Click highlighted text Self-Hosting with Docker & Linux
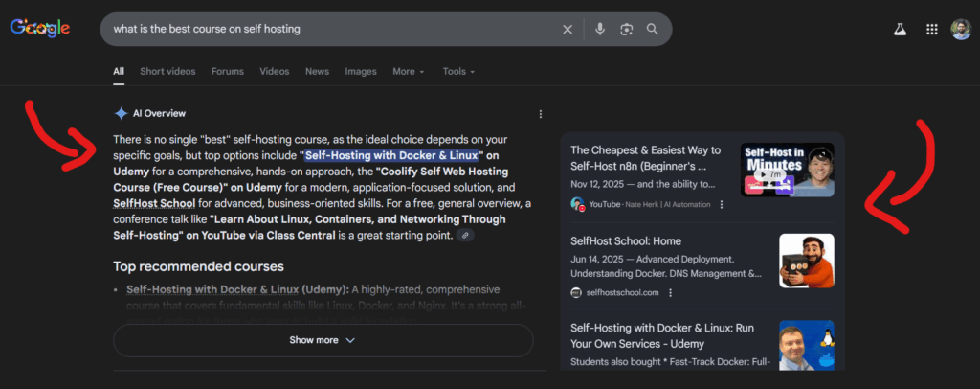The width and height of the screenshot is (980, 389). pyautogui.click(x=391, y=155)
